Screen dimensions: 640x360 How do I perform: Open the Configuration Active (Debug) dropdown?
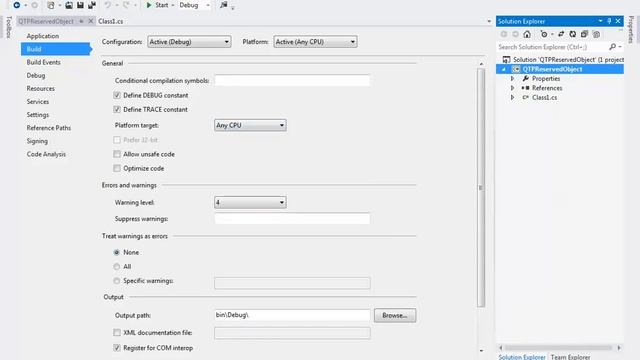click(189, 42)
